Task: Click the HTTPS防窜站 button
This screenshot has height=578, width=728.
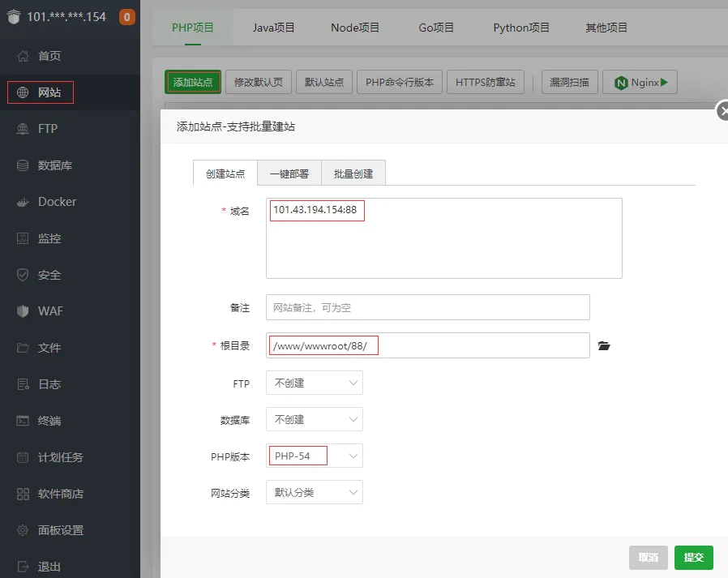Action: 485,82
